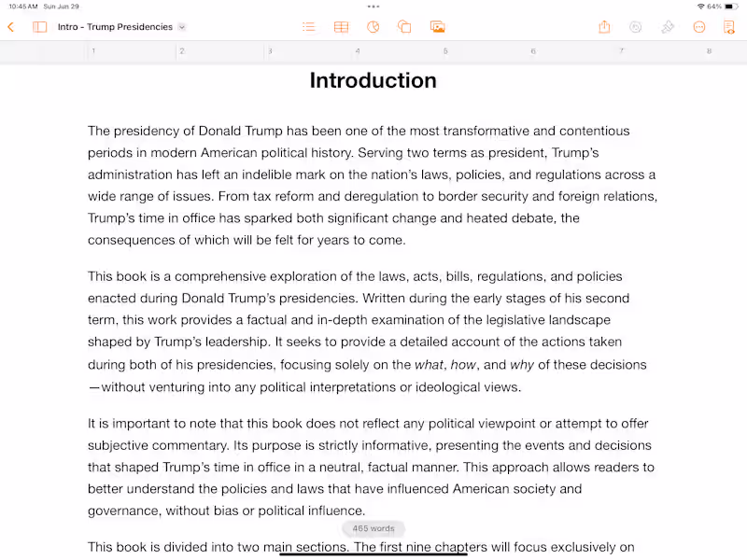Insert a shape from the toolbar

tap(404, 27)
